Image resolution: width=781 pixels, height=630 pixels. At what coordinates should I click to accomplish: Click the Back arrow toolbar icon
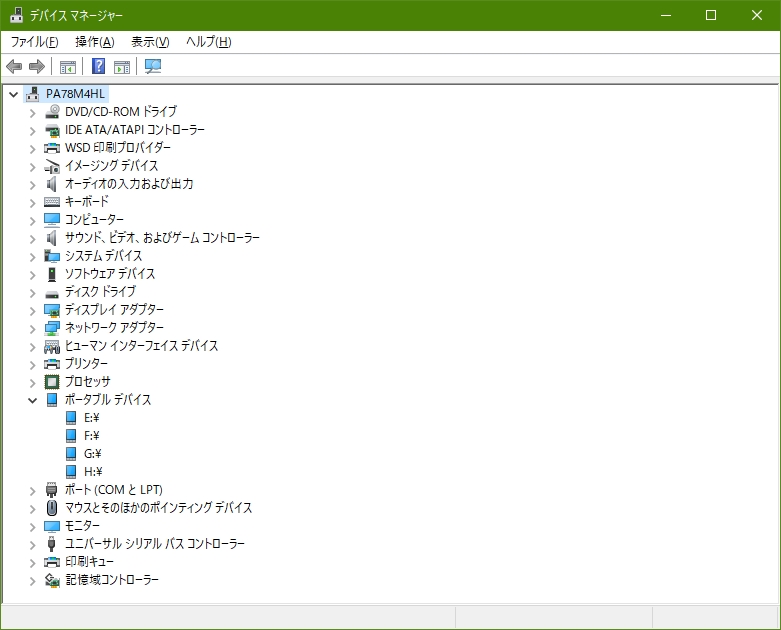14,66
